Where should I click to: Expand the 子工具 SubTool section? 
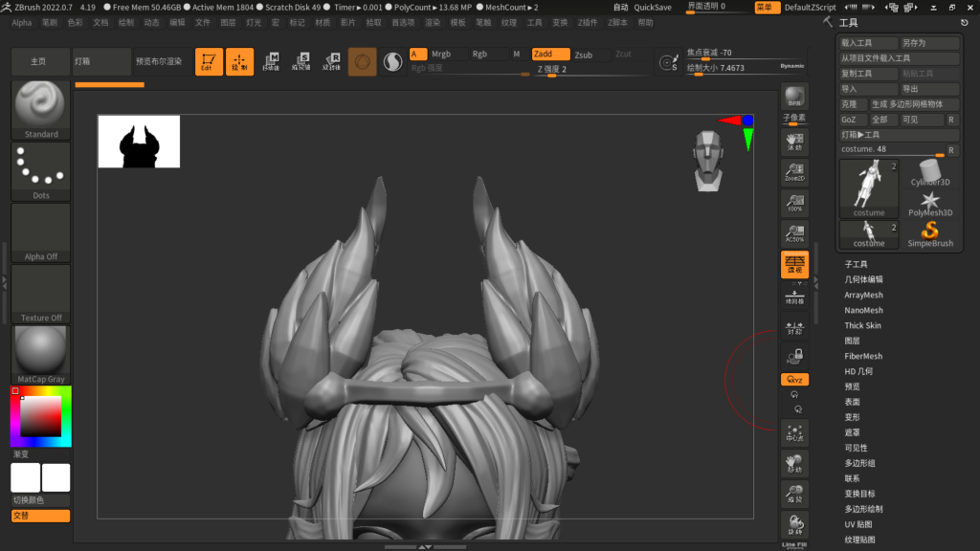(856, 264)
